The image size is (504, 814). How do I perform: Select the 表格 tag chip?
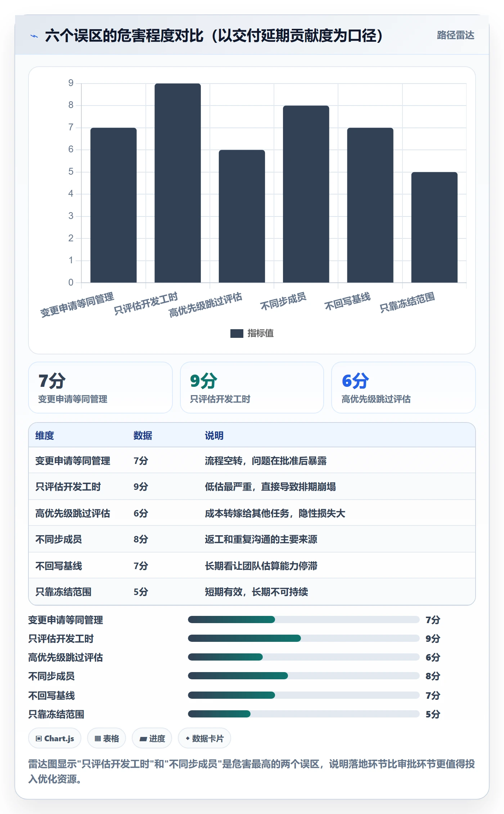point(107,738)
